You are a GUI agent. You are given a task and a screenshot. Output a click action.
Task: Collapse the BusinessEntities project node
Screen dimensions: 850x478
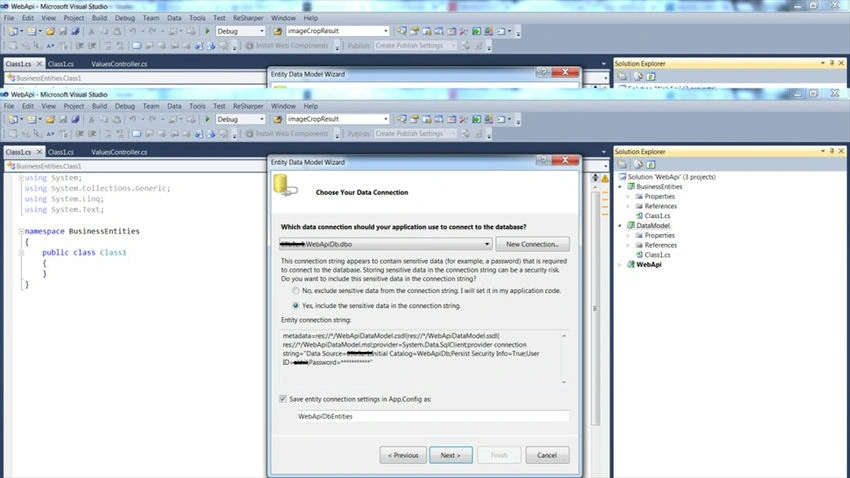(x=620, y=186)
